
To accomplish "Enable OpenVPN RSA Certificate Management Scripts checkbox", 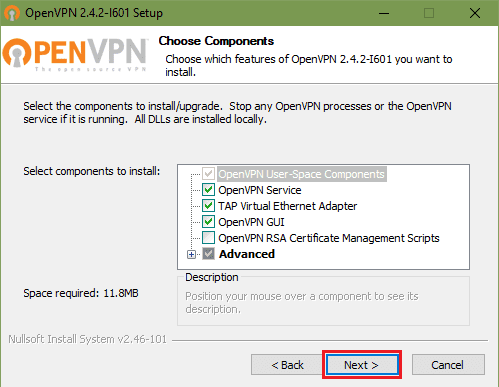I will [x=208, y=238].
